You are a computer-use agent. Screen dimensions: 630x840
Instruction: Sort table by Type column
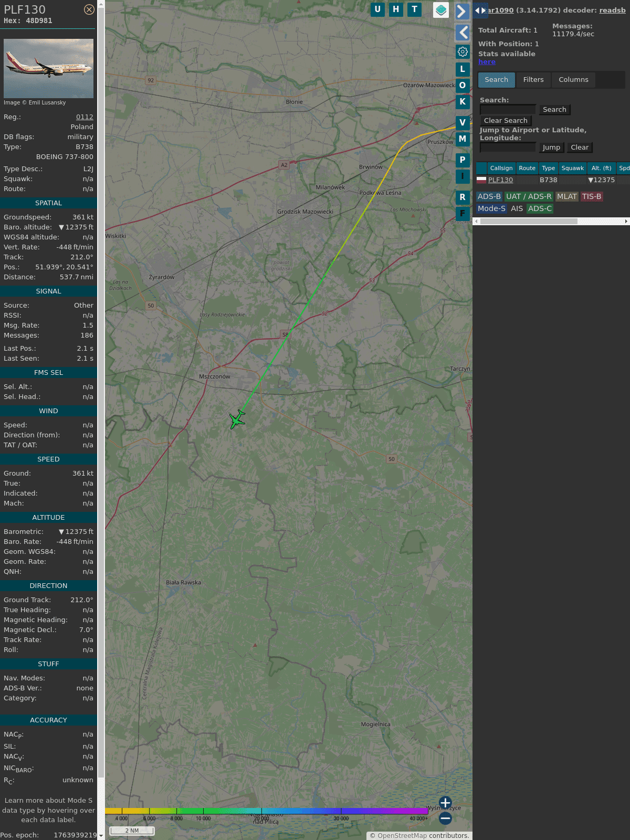point(548,168)
